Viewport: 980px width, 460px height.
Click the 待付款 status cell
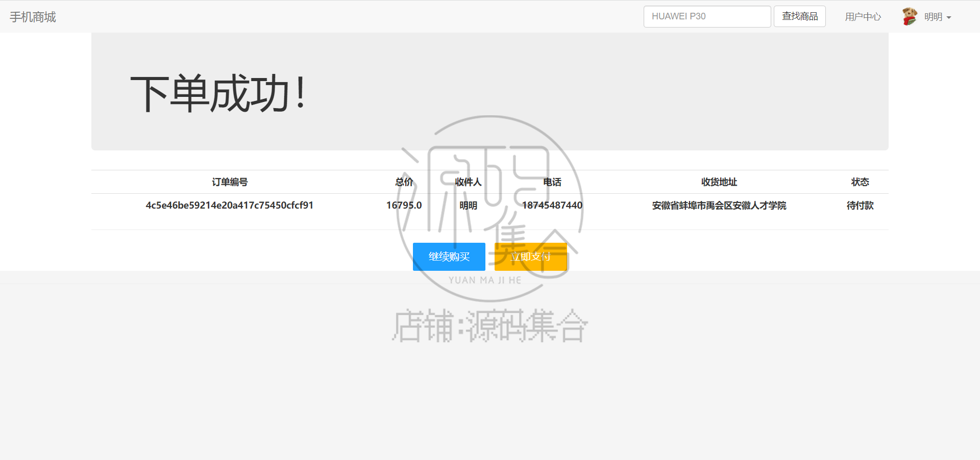tap(860, 206)
